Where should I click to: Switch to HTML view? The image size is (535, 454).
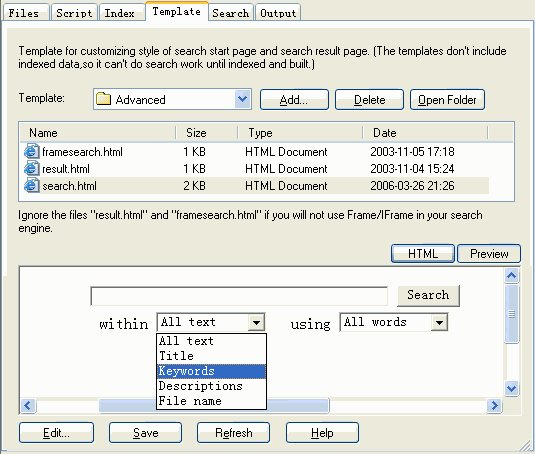coord(423,253)
